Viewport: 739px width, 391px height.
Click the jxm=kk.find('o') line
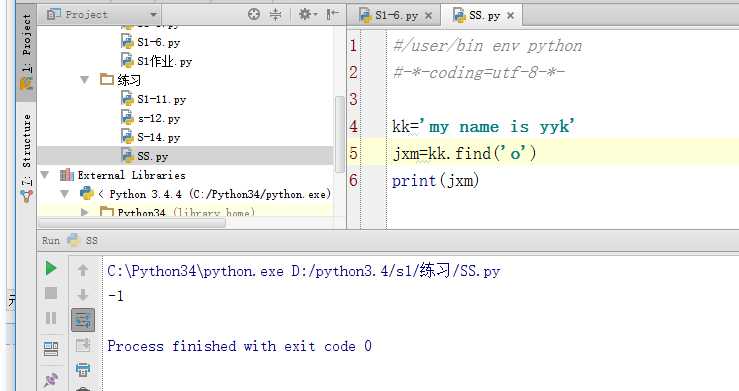(464, 153)
